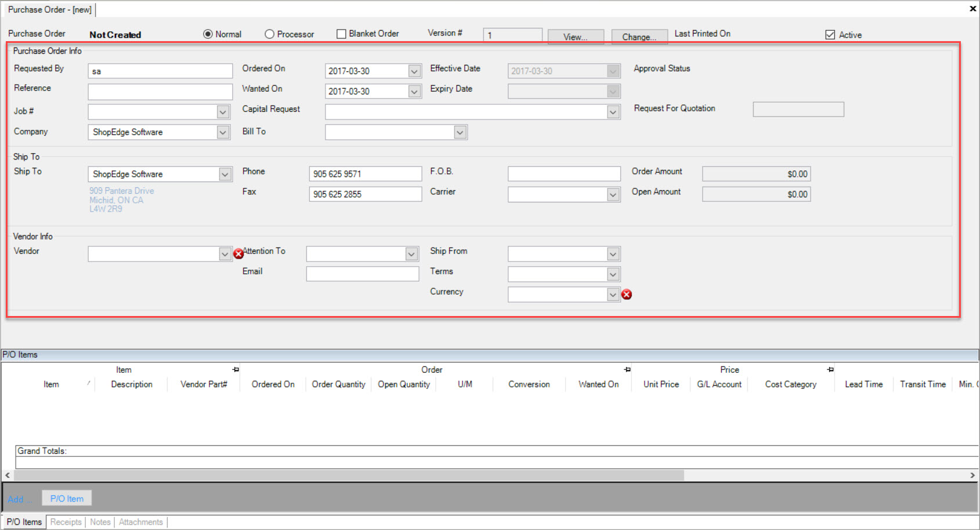Click the sort arrow in Item column header
Screen dimensions: 980x530
click(x=89, y=383)
